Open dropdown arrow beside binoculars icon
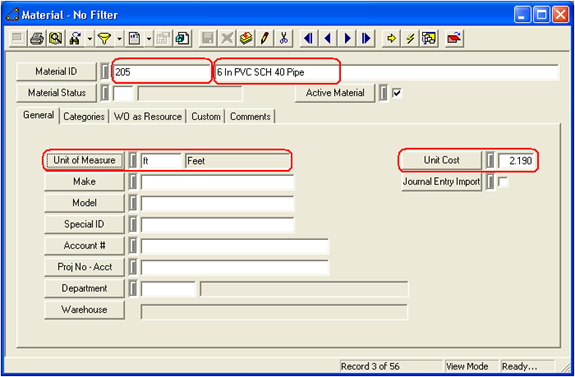 pos(90,38)
